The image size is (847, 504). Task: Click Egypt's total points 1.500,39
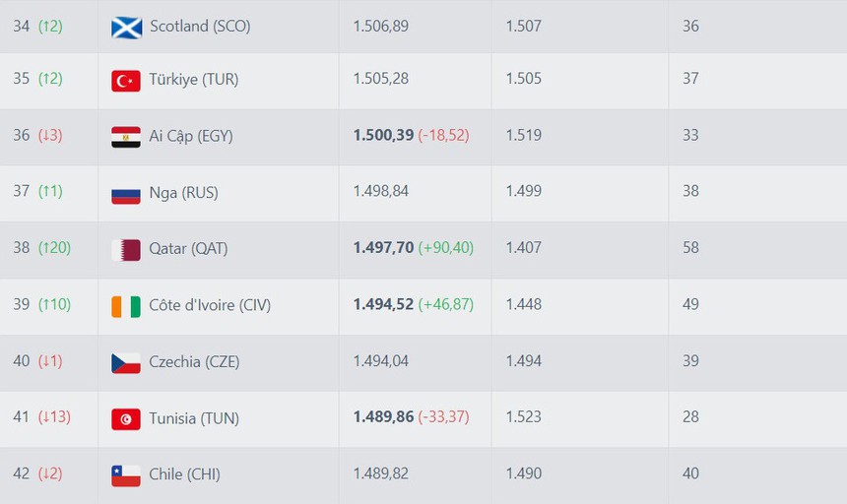pos(383,135)
